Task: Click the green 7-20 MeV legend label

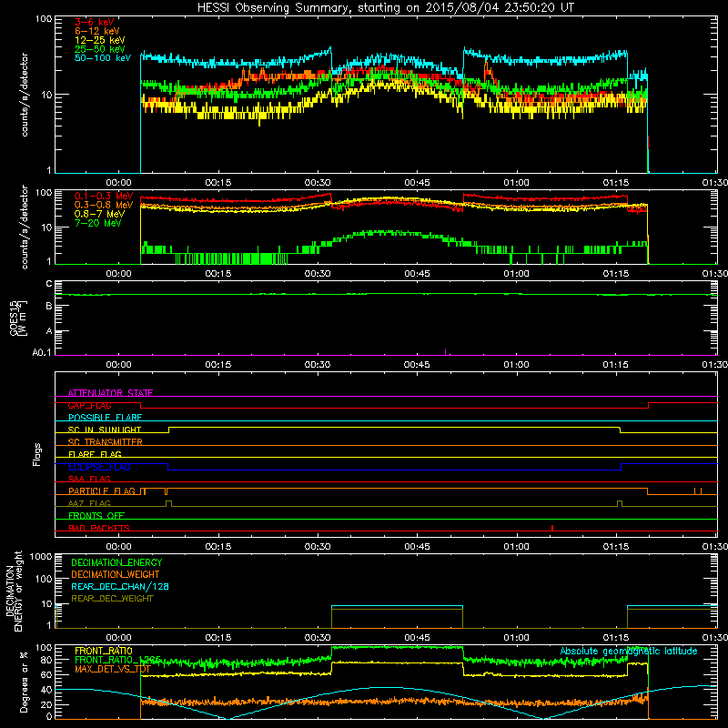Action: coord(98,223)
